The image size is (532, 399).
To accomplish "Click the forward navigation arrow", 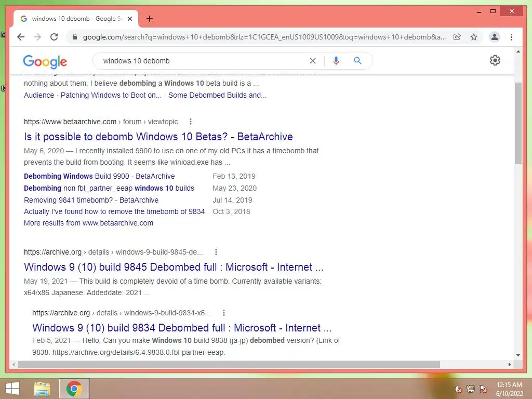I will pos(37,37).
